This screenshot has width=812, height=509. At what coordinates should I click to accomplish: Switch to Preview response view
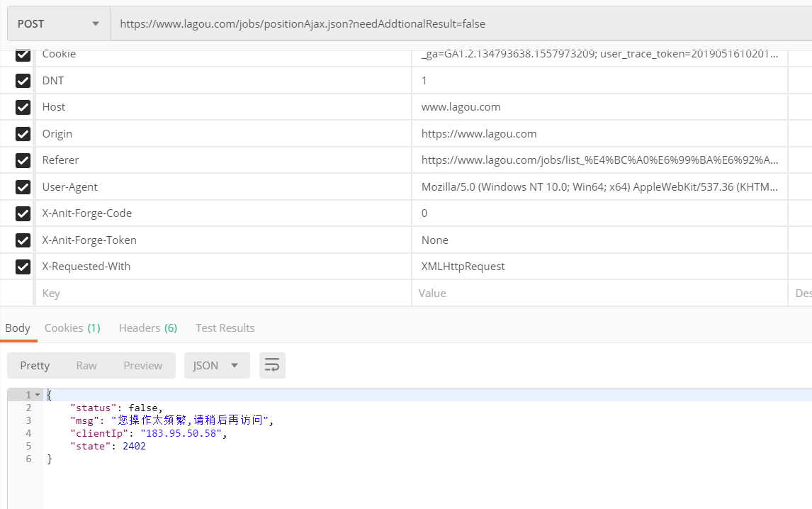(x=142, y=366)
